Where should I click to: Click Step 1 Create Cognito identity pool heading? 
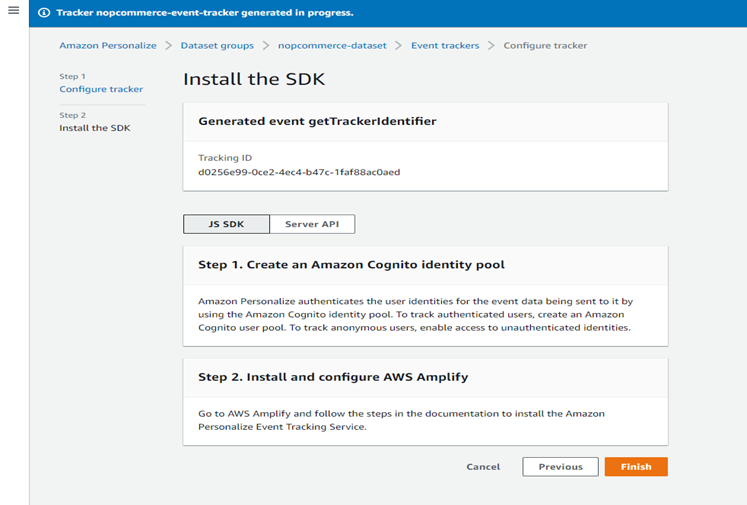tap(351, 265)
